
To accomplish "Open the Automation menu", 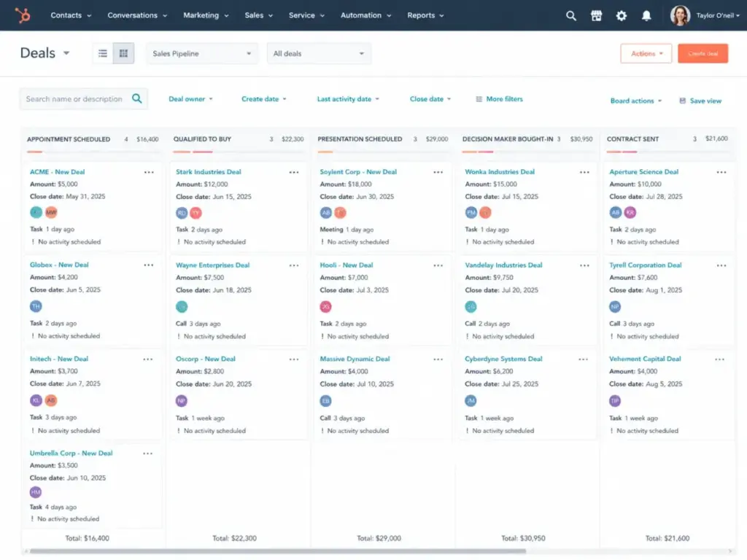I will point(366,15).
